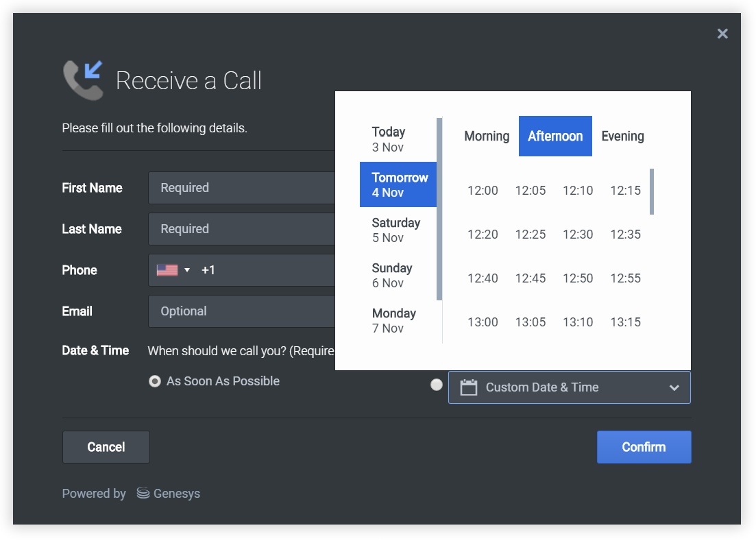Viewport: 756px width, 541px height.
Task: Choose Saturday 5 Nov in day list
Action: [x=398, y=230]
